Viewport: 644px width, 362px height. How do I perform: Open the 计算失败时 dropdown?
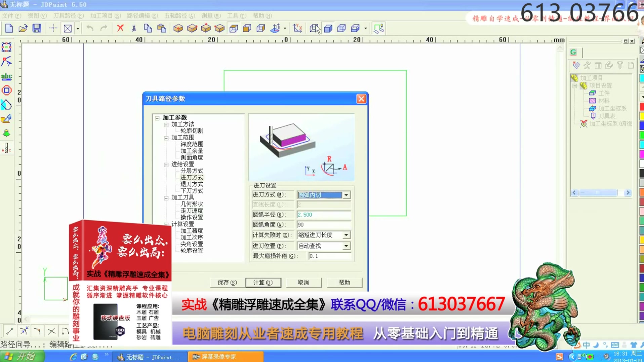[346, 235]
